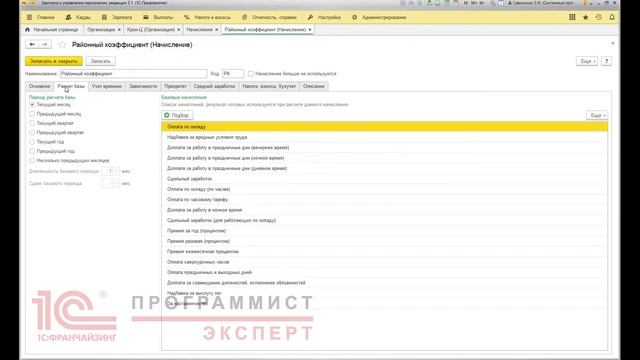Image resolution: width=640 pixels, height=360 pixels.
Task: Select row Доплата за работу в ночное время
Action: [x=384, y=210]
